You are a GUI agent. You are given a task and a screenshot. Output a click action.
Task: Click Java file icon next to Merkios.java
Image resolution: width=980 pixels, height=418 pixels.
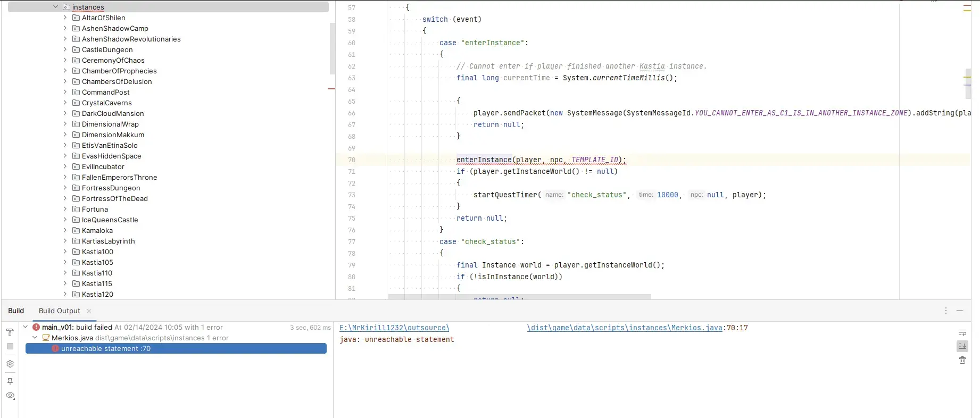coord(46,338)
